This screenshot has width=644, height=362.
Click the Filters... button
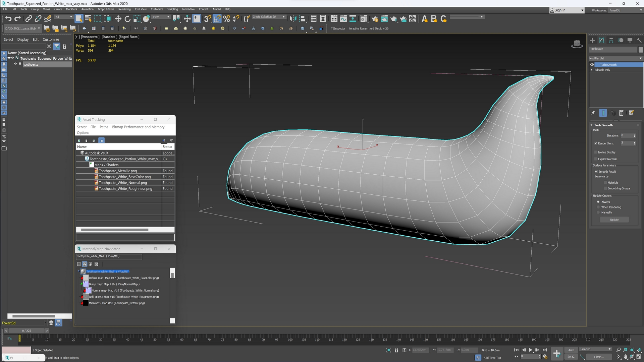click(x=599, y=357)
